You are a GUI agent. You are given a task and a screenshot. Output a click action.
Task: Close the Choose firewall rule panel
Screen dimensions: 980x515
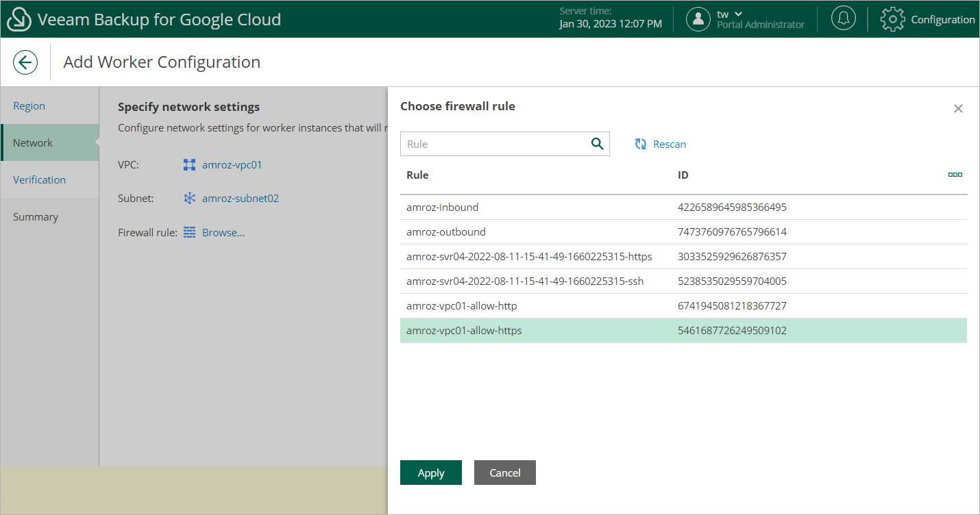[x=958, y=109]
